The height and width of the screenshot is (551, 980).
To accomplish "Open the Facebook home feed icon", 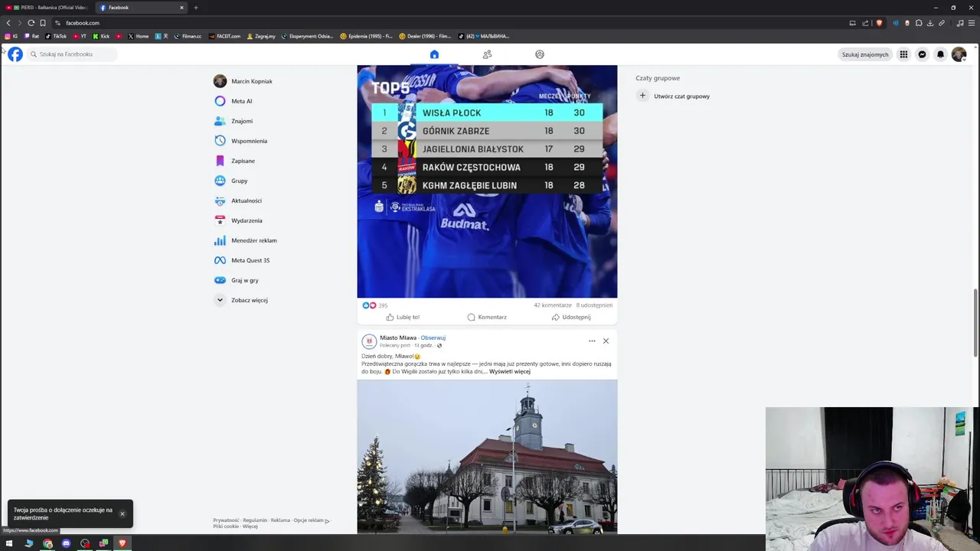I will pos(434,54).
